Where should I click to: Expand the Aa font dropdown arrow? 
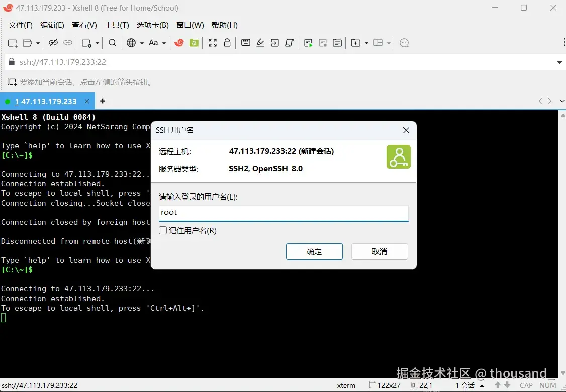[x=164, y=43]
